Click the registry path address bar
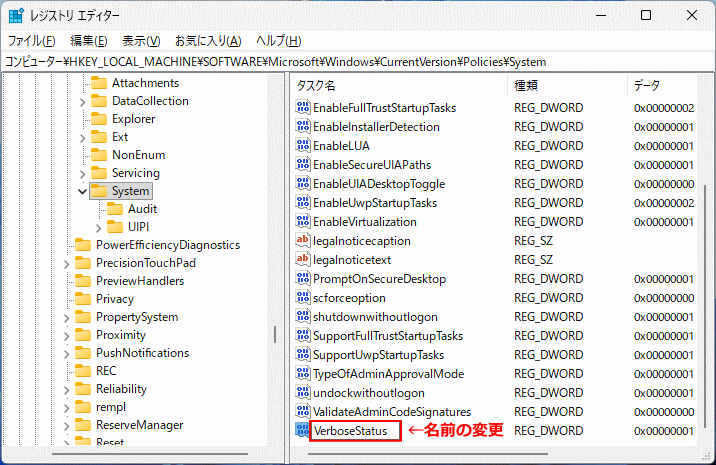This screenshot has height=465, width=716. click(358, 62)
